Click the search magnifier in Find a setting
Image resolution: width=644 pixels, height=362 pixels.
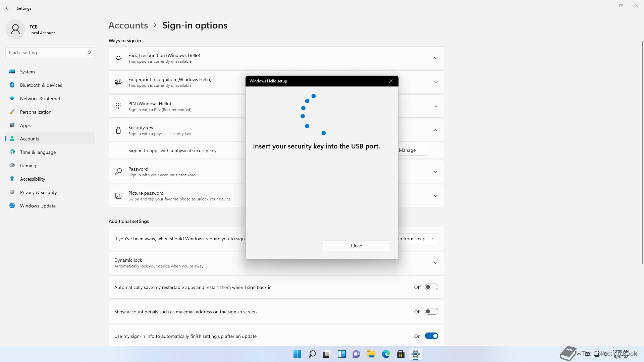pos(89,53)
